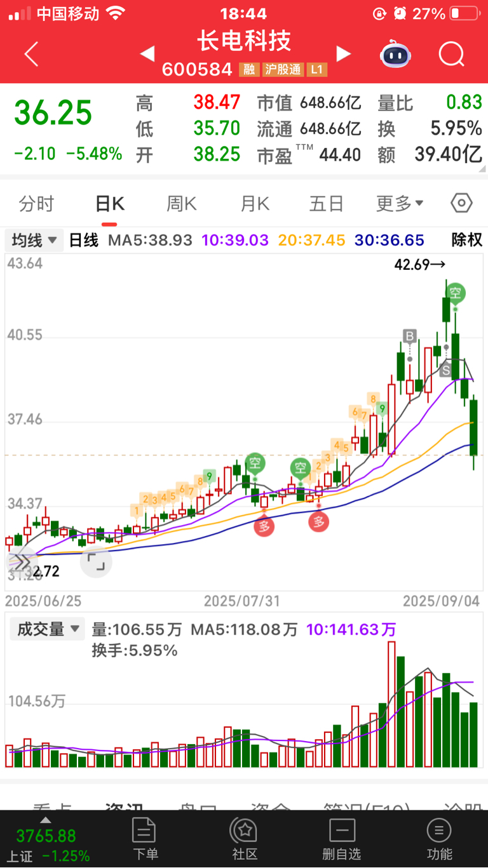Image resolution: width=488 pixels, height=868 pixels.
Task: Tap the low price 35.70
Action: [x=217, y=128]
